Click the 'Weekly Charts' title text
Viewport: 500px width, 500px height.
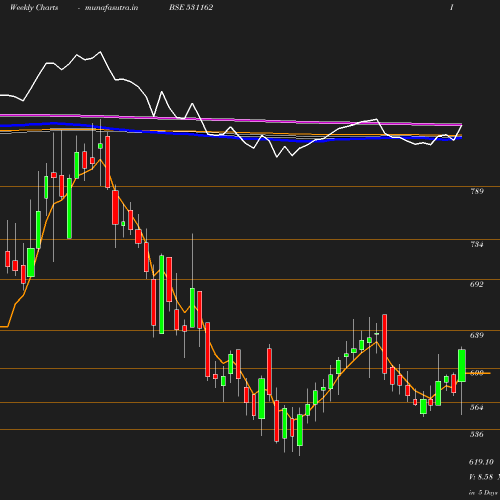tap(34, 7)
